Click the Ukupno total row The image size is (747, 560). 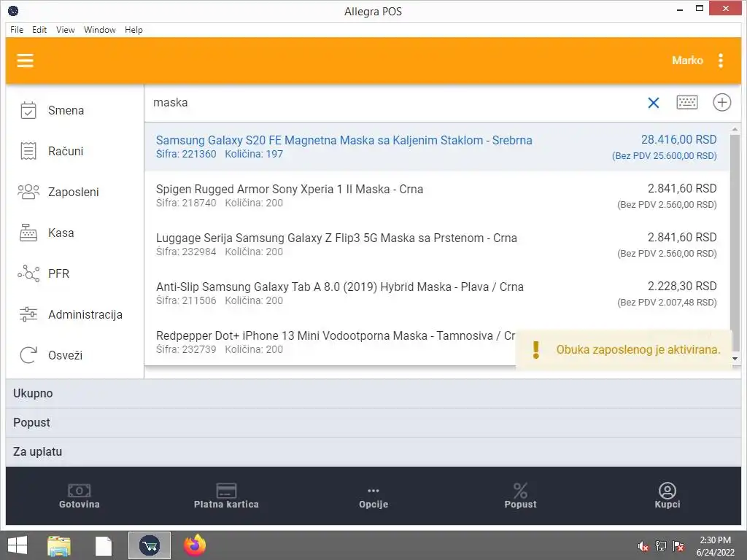(373, 393)
